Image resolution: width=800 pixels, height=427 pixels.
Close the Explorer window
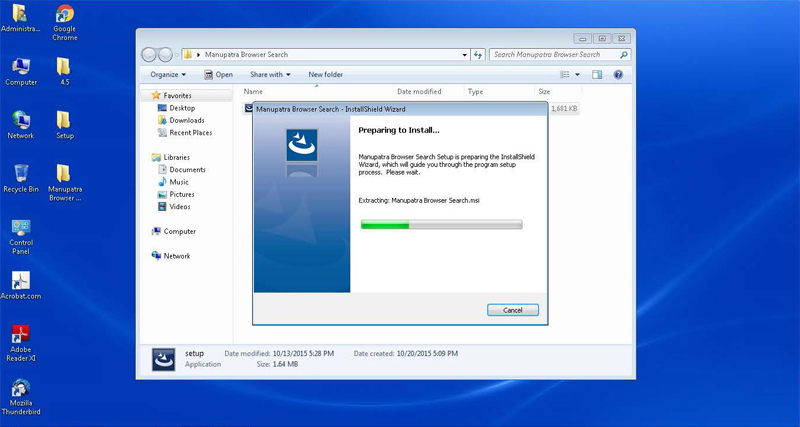pos(621,39)
